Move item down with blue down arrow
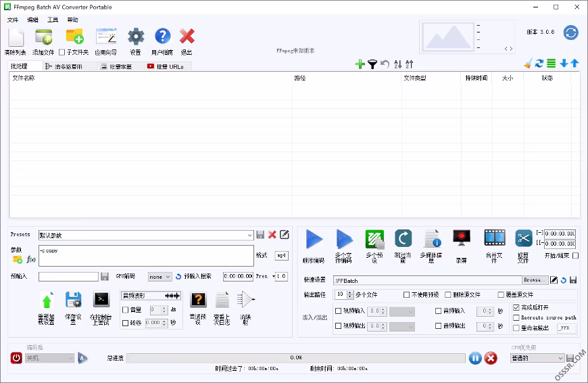588x383 pixels. coord(564,64)
